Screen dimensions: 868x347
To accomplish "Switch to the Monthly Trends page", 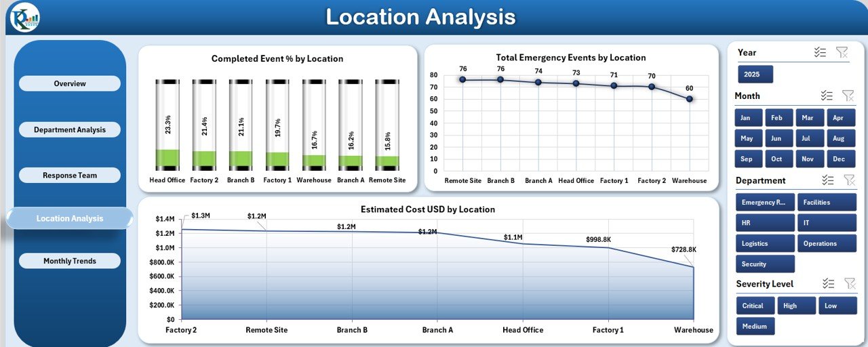I will [x=70, y=261].
